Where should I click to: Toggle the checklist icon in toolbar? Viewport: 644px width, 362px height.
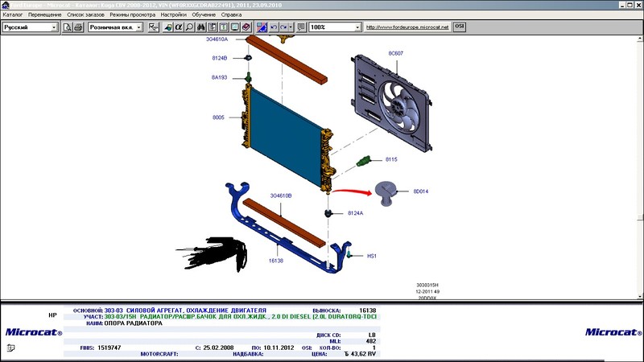coord(152,27)
